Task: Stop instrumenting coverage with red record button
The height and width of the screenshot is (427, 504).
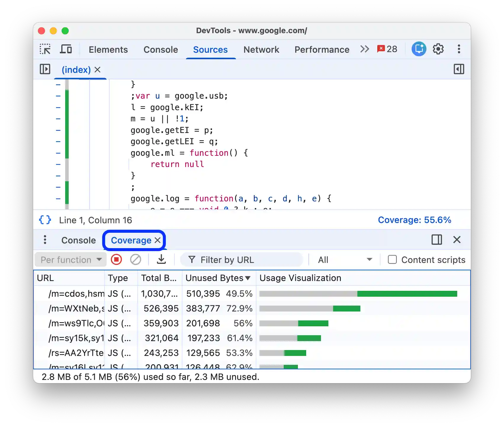Action: (116, 259)
